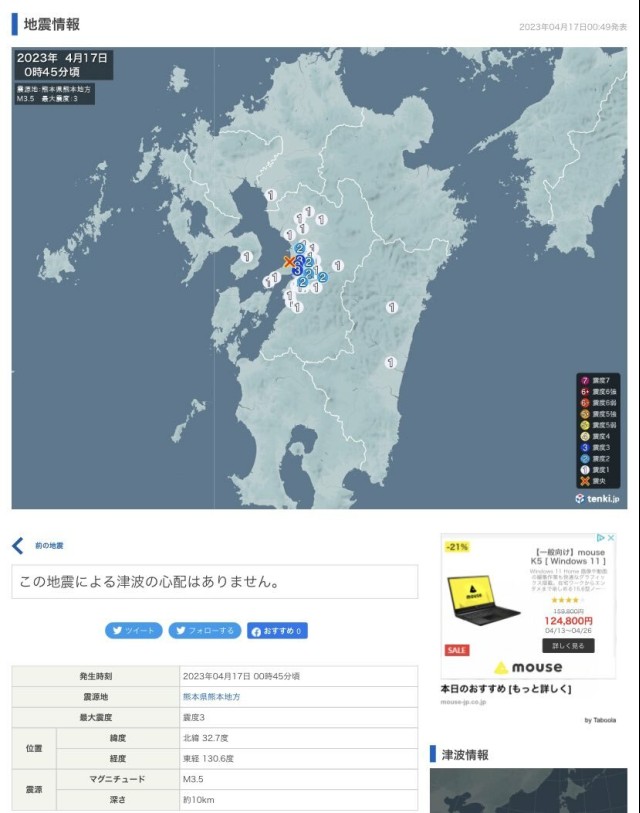Click the Facebook おすすめ button
Image resolution: width=640 pixels, height=813 pixels.
tap(277, 631)
